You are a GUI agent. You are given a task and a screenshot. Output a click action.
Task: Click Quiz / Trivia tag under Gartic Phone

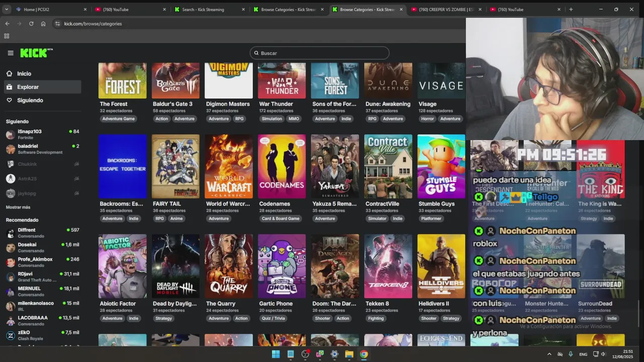273,318
